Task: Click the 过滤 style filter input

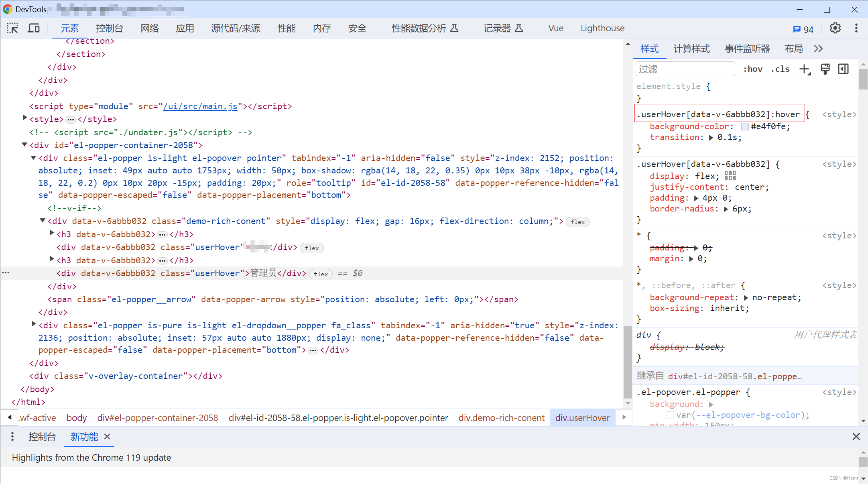Action: pos(685,69)
